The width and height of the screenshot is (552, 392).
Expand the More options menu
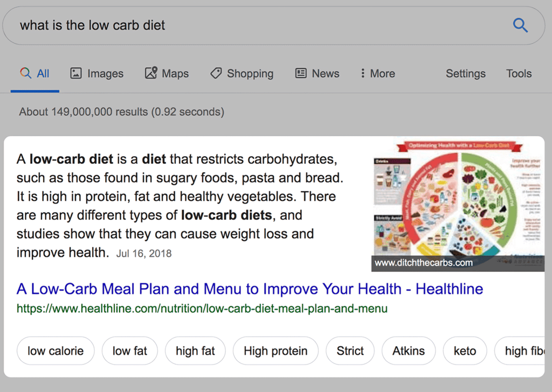(378, 74)
